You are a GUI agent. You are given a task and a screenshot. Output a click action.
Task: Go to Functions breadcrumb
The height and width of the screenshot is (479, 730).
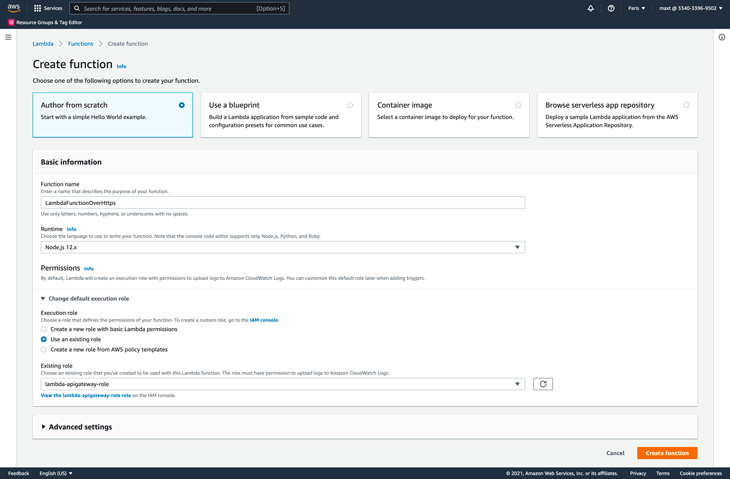tap(81, 44)
